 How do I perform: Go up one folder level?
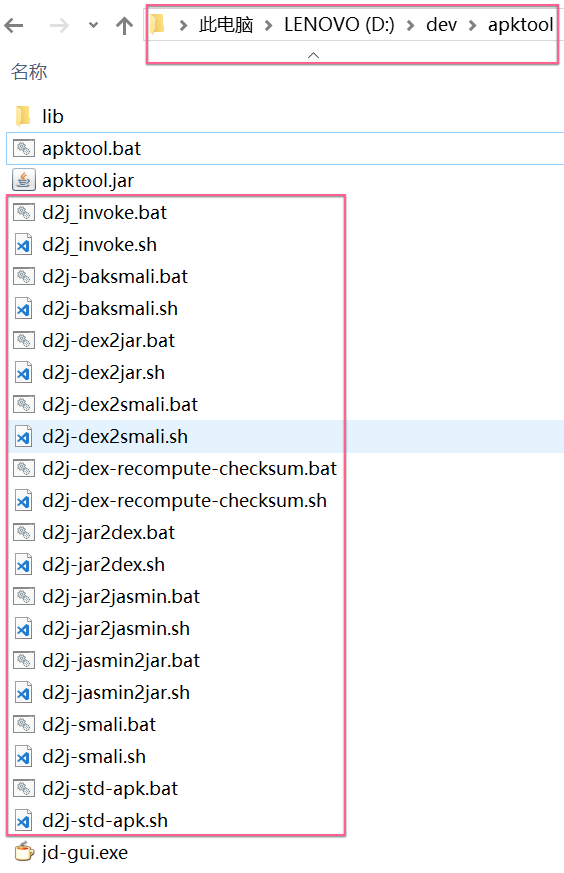point(124,25)
